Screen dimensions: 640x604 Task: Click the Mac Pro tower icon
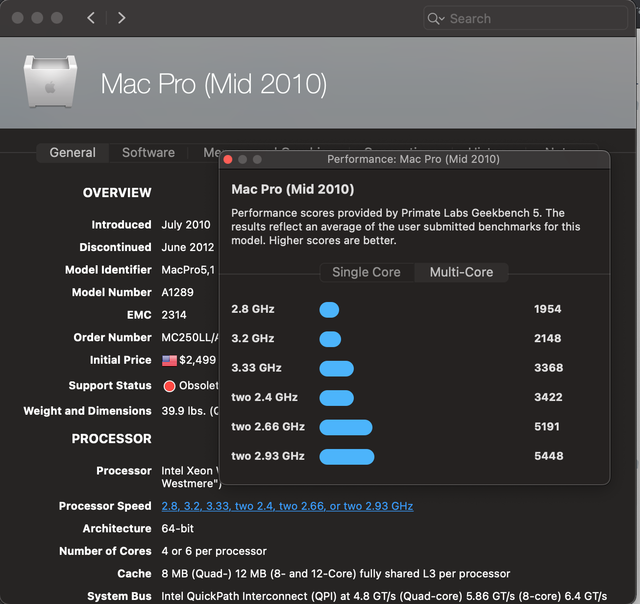pyautogui.click(x=50, y=82)
